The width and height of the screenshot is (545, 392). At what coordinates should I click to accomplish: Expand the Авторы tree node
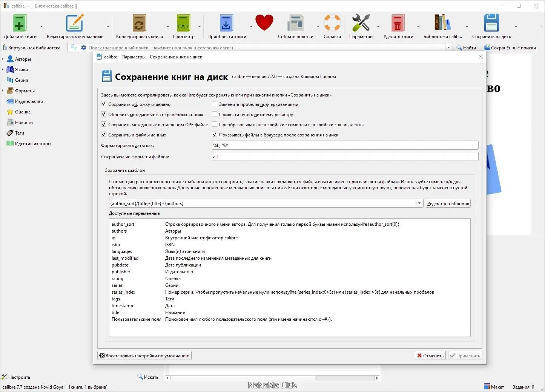pyautogui.click(x=3, y=59)
